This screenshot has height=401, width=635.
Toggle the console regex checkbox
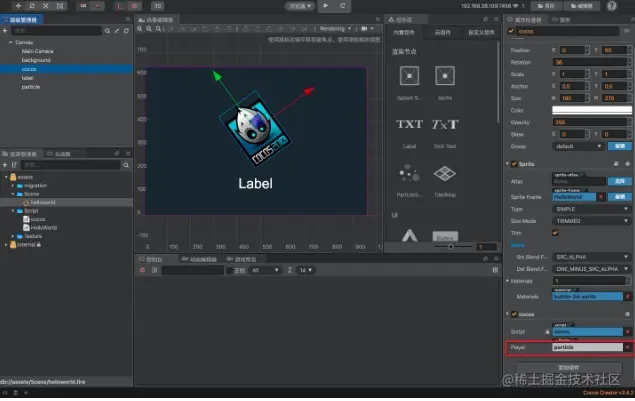(x=230, y=270)
